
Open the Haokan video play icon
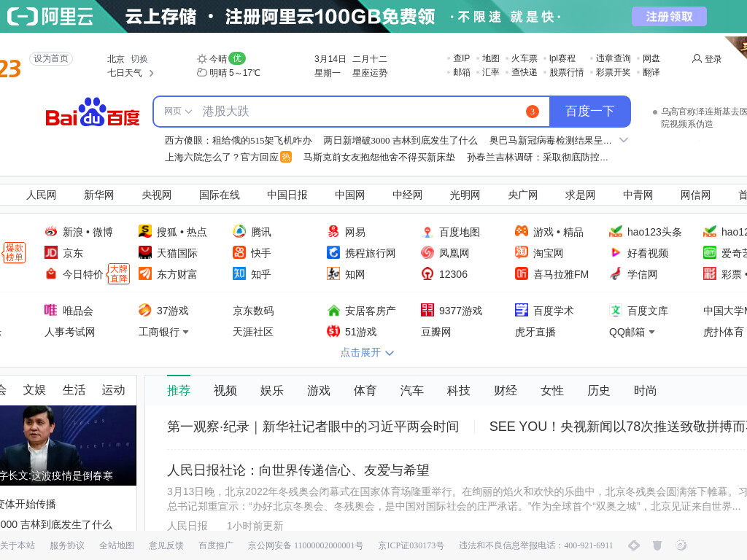point(616,252)
